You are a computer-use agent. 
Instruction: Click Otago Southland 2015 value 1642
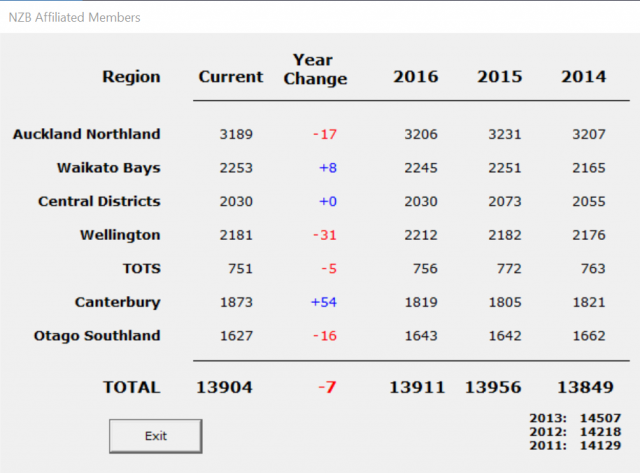(505, 335)
